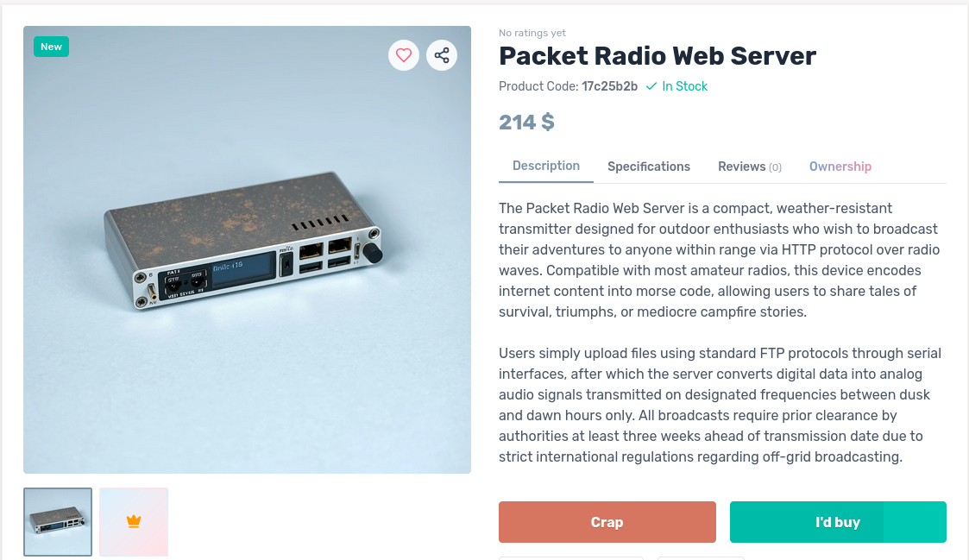Open the Reviews tab
This screenshot has height=560, width=969.
pyautogui.click(x=749, y=167)
